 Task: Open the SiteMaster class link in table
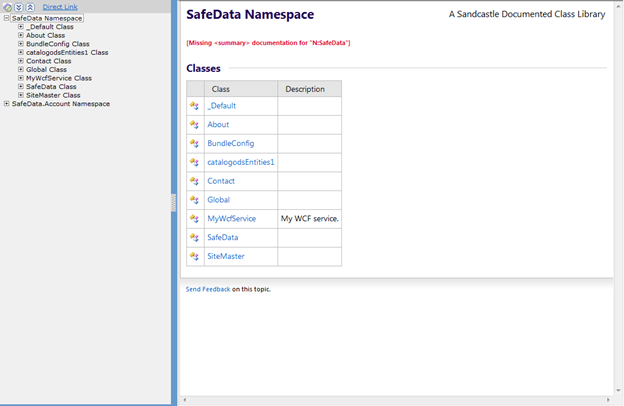pos(226,256)
